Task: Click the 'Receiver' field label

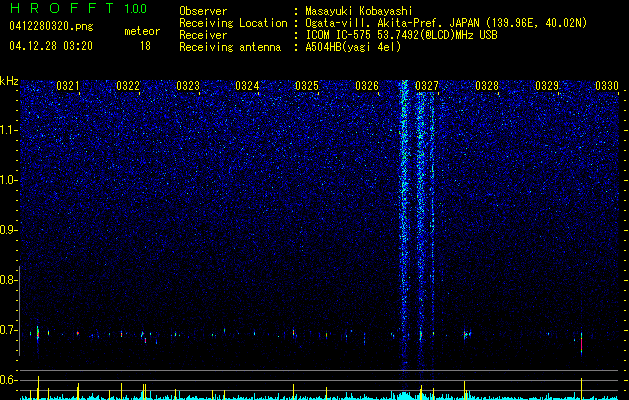Action: [203, 35]
